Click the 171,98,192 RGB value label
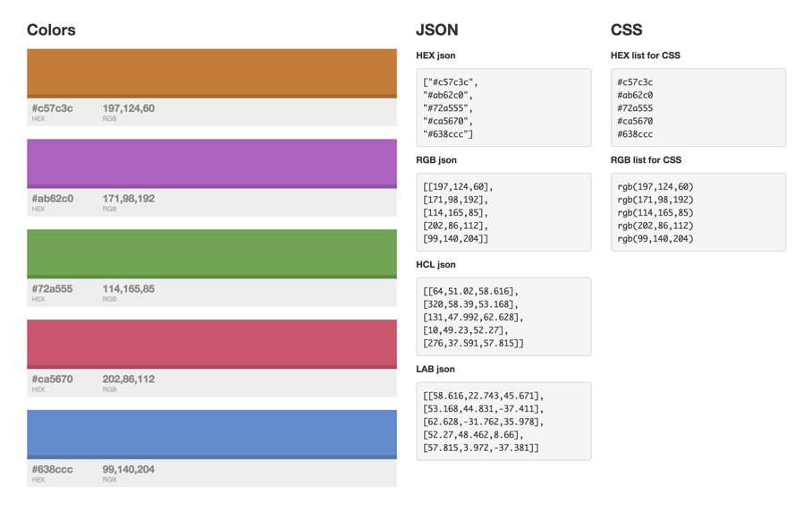This screenshot has height=512, width=812. (128, 199)
